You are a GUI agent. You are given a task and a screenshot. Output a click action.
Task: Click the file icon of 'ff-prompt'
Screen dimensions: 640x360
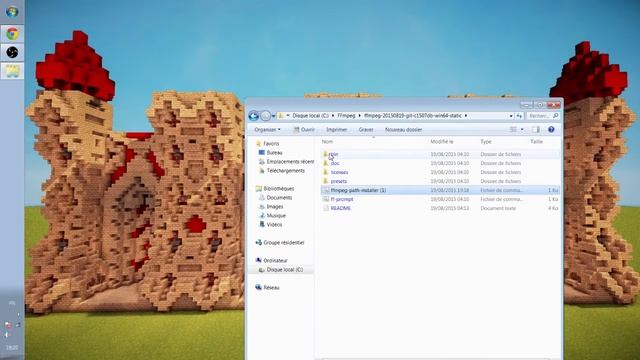326,199
